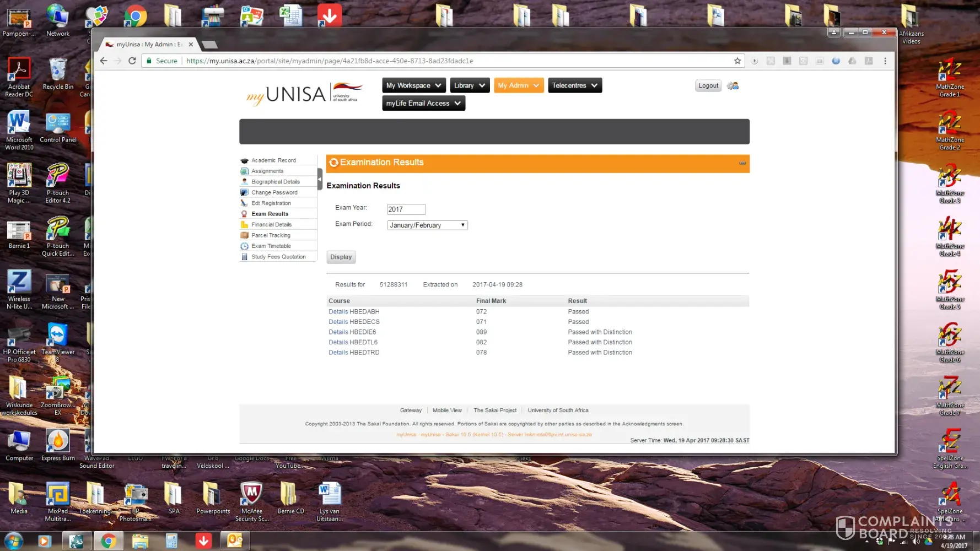Bookmark this page with the star icon

737,61
